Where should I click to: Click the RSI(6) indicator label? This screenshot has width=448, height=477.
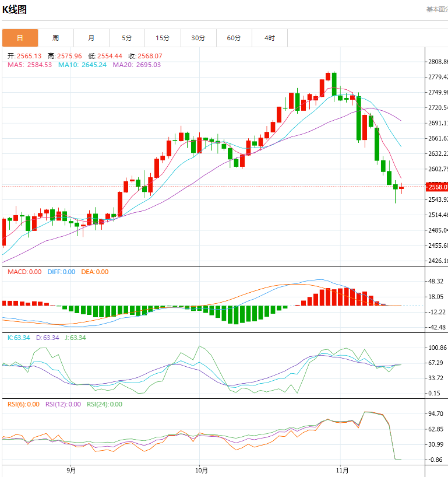tap(23, 404)
